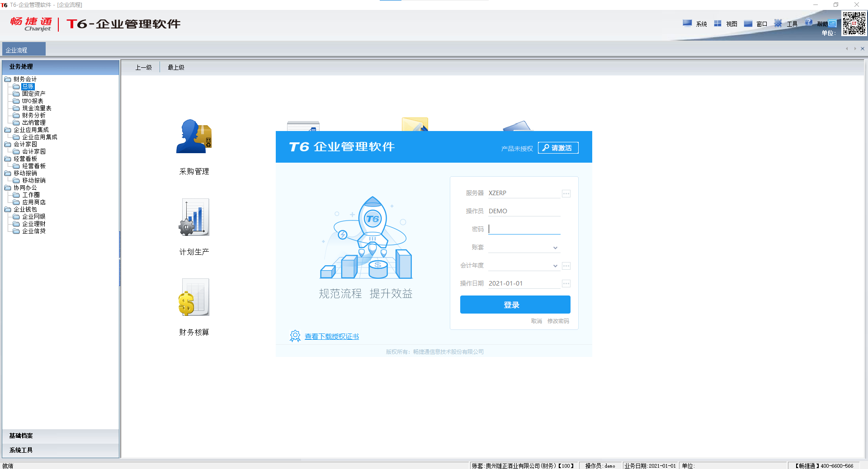
Task: Open the 系统工具 panel
Action: [x=61, y=450]
